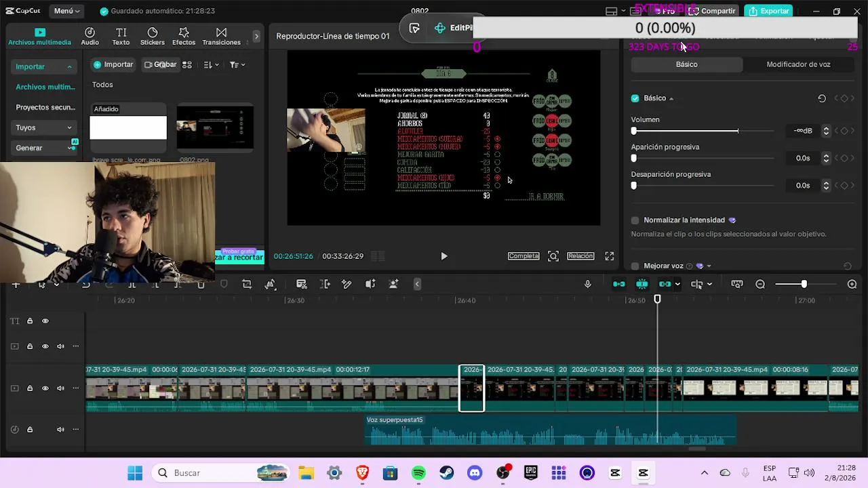Image resolution: width=868 pixels, height=488 pixels.
Task: Click the timeline zoom slider handle
Action: tap(804, 284)
